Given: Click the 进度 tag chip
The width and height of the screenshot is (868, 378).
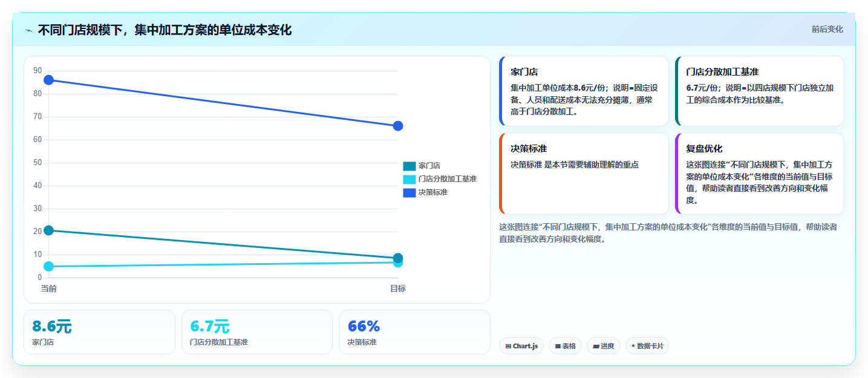Looking at the screenshot, I should click(604, 346).
